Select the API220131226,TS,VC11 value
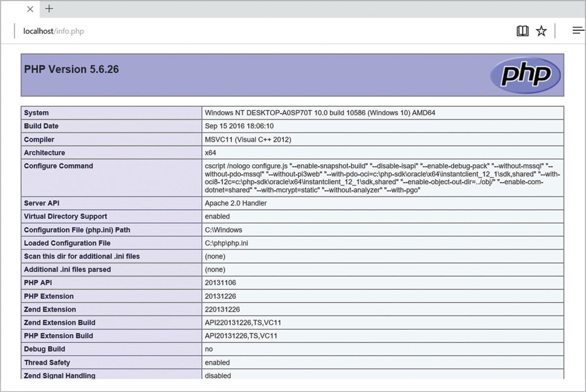Image resolution: width=586 pixels, height=392 pixels. click(243, 323)
